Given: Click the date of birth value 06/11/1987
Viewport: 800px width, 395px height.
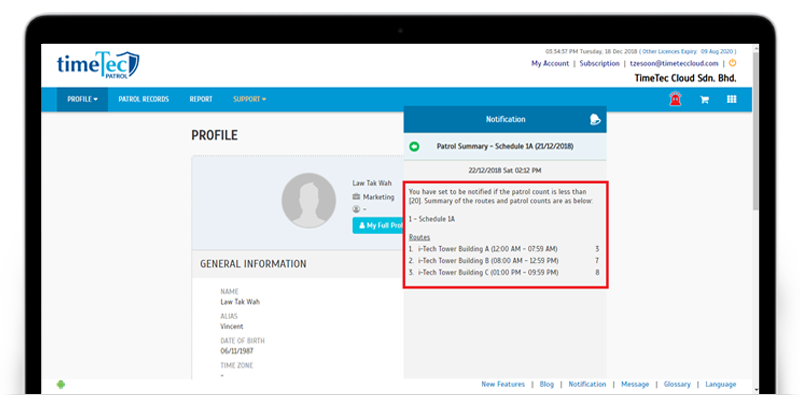Looking at the screenshot, I should [237, 351].
